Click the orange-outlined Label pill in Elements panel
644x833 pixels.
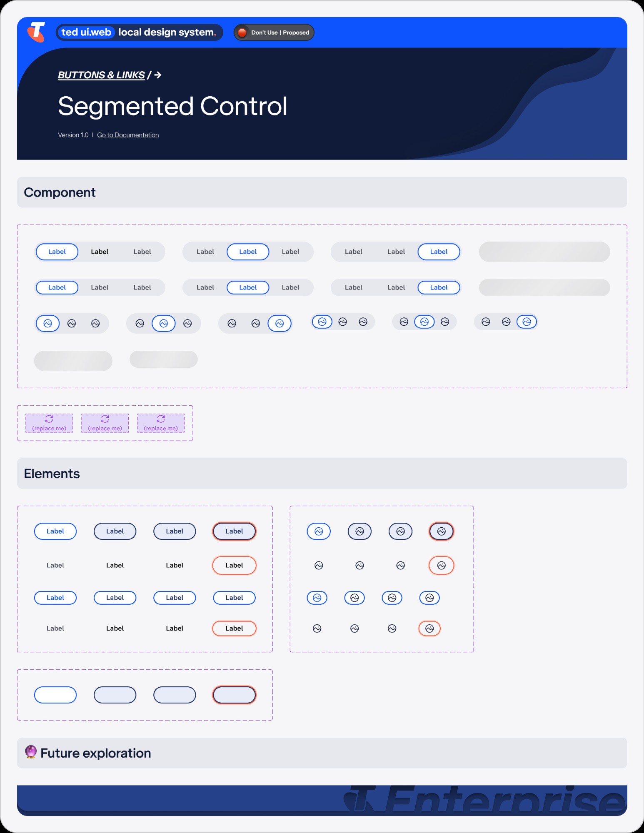tap(234, 565)
